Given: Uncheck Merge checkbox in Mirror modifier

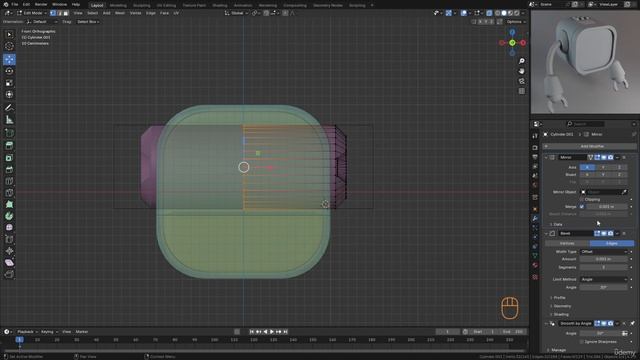Looking at the screenshot, I should click(582, 207).
